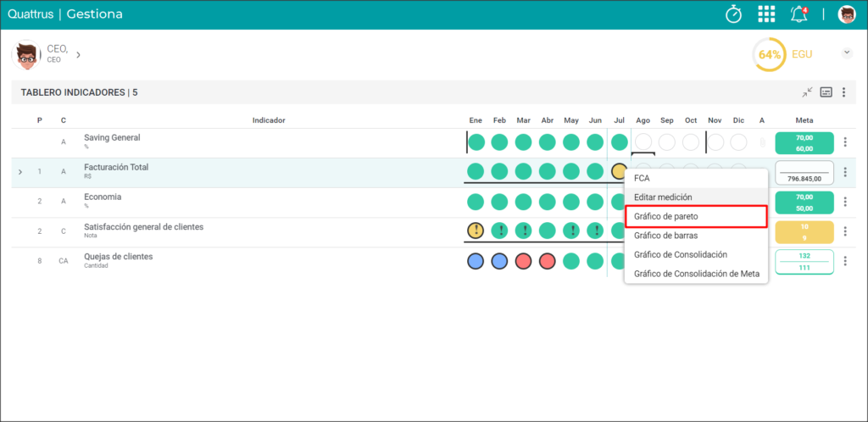Screen dimensions: 868x422
Task: Expand the EGU dropdown arrow
Action: [x=847, y=53]
